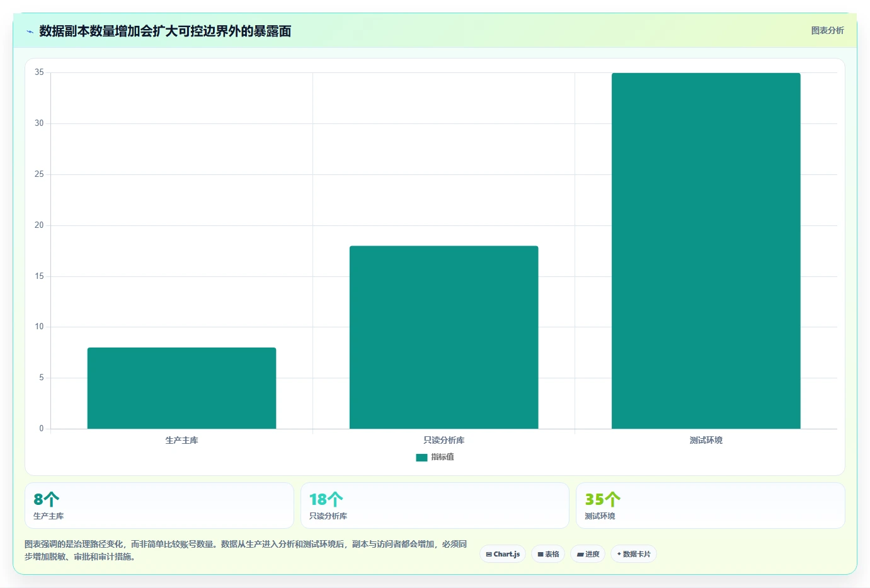Viewport: 870px width, 588px height.
Task: Toggle the 指标值 legend color swatch
Action: click(x=421, y=458)
